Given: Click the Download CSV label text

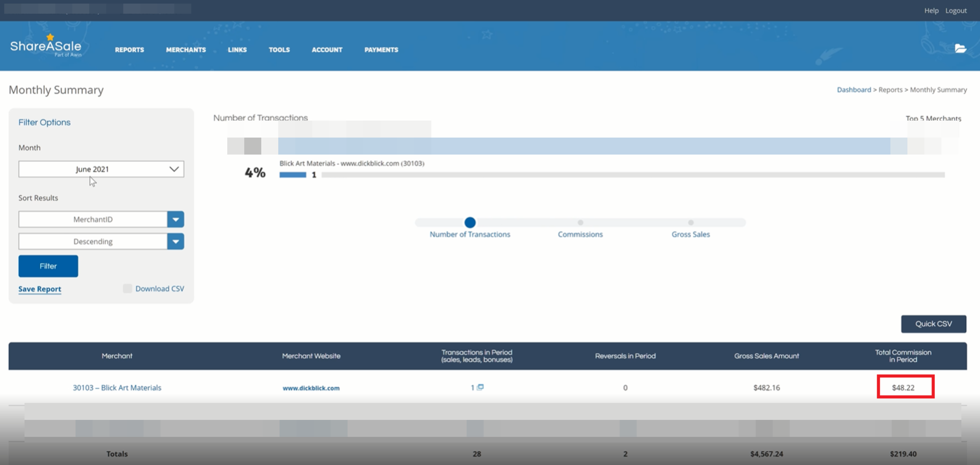Looking at the screenshot, I should [159, 289].
